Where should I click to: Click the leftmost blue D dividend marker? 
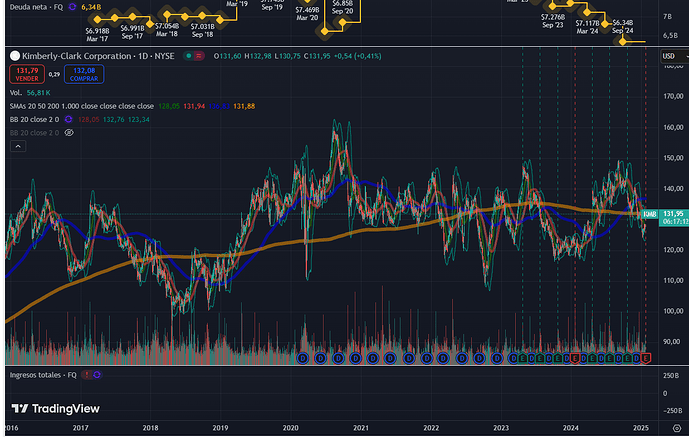(303, 359)
